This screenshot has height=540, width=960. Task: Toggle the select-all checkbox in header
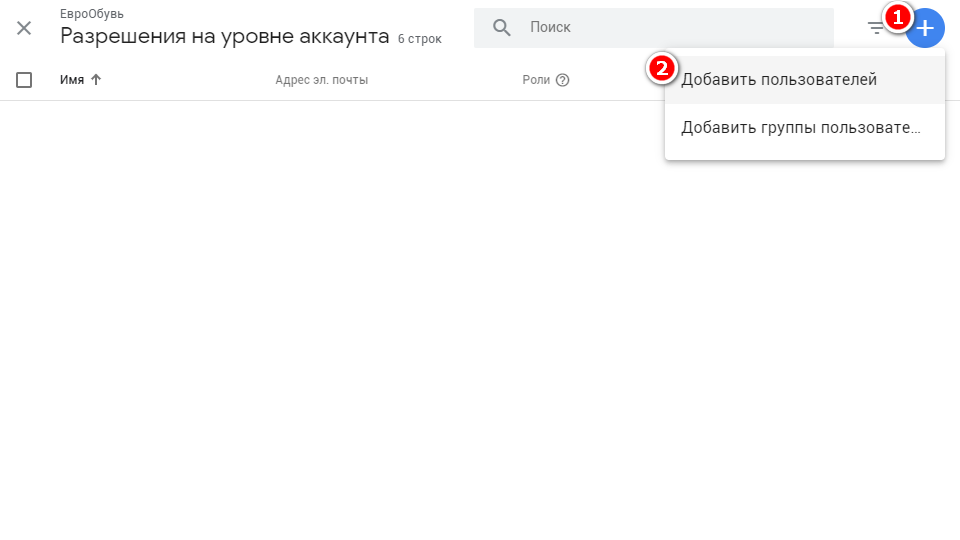24,80
